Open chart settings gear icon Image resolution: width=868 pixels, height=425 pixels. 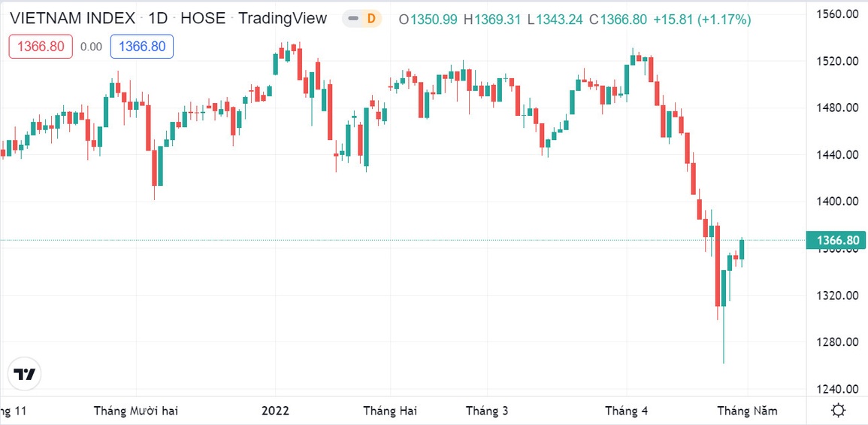[x=838, y=411]
